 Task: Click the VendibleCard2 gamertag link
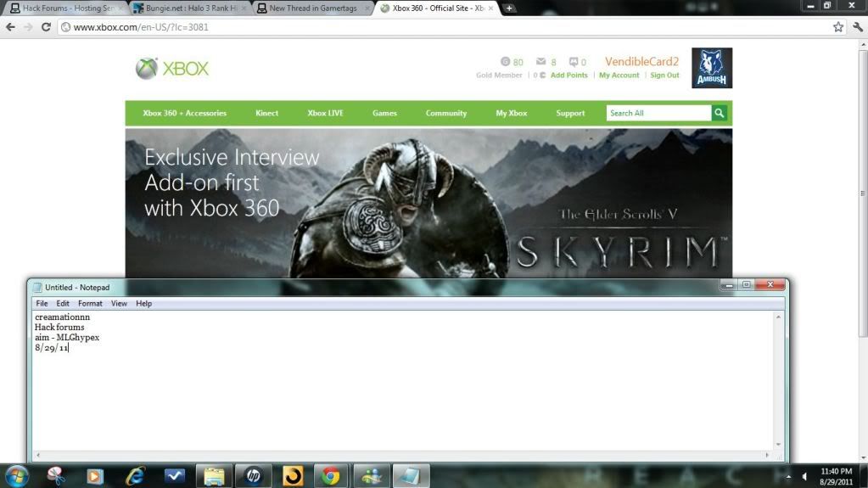[x=641, y=61]
